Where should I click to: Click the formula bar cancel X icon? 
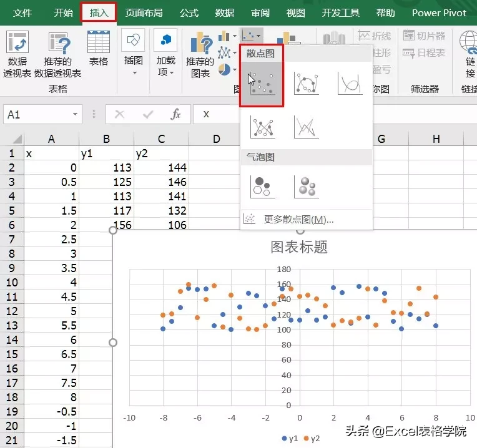point(119,114)
